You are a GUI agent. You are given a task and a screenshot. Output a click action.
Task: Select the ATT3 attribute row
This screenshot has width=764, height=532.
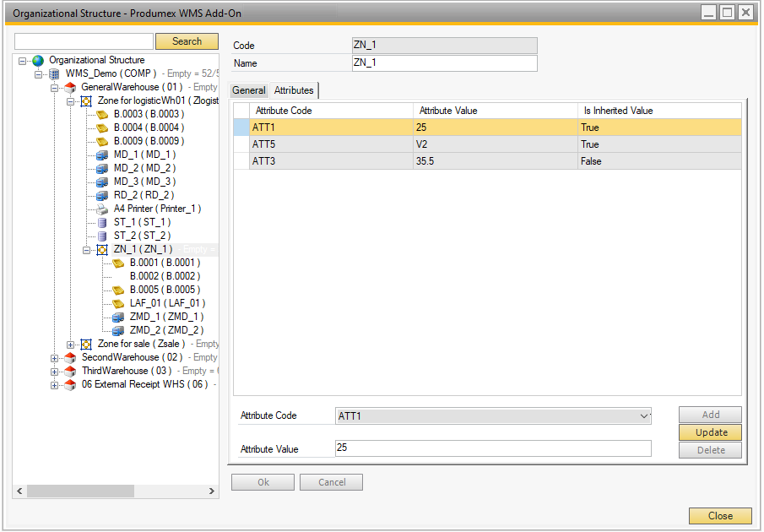point(329,161)
